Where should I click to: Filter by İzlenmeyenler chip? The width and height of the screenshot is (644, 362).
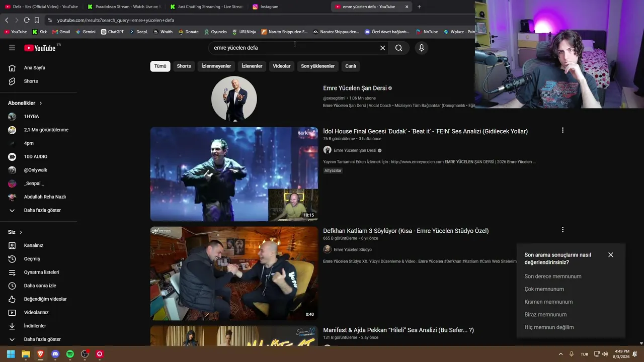(x=216, y=66)
